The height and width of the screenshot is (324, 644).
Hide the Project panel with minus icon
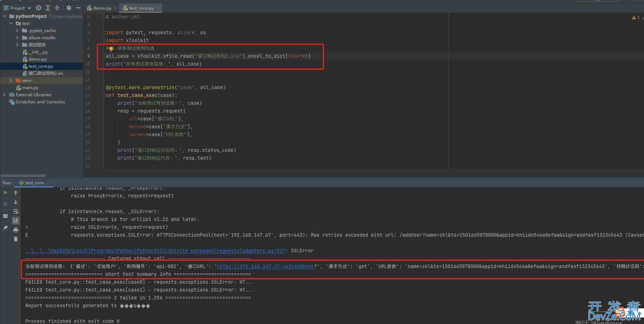(78, 8)
